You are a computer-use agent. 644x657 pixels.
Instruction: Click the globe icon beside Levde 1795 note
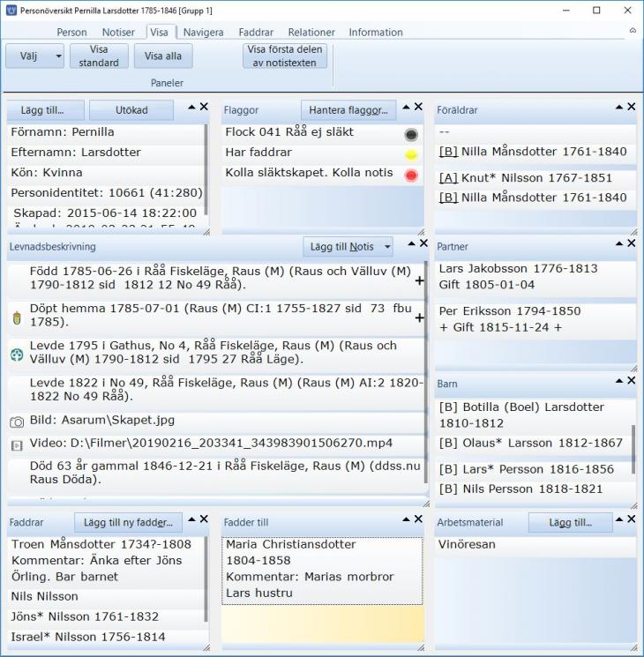click(x=17, y=355)
